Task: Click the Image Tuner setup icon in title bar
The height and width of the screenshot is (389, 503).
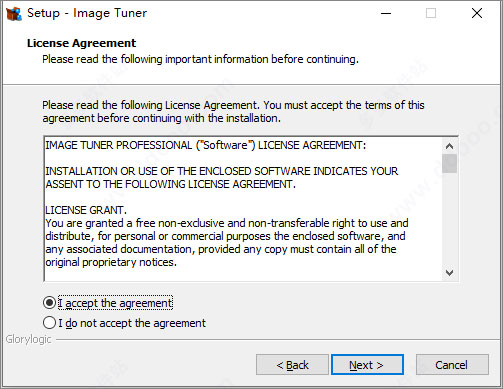Action: coord(14,13)
